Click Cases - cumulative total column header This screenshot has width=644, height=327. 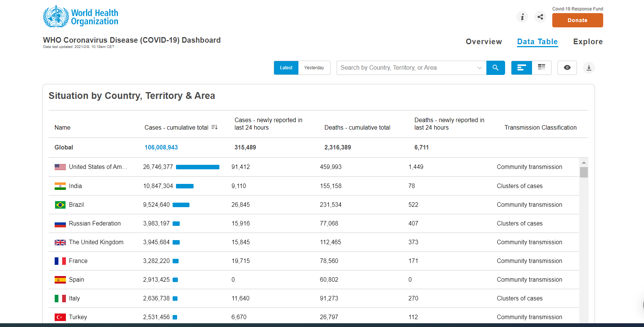click(176, 127)
